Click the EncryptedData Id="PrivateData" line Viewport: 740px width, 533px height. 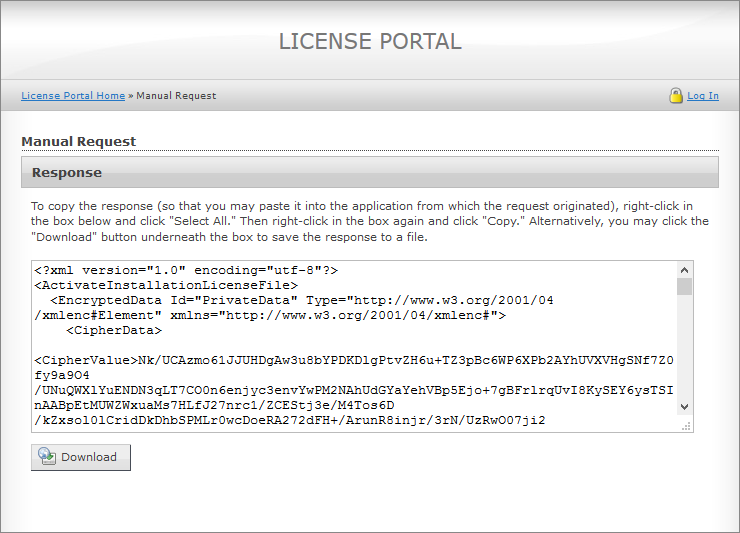coord(302,300)
